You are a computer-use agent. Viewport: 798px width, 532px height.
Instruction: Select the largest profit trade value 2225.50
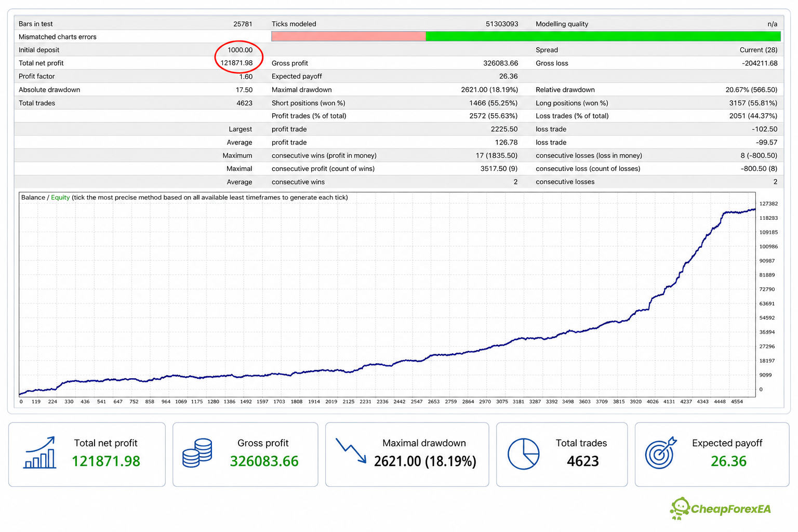pyautogui.click(x=504, y=129)
